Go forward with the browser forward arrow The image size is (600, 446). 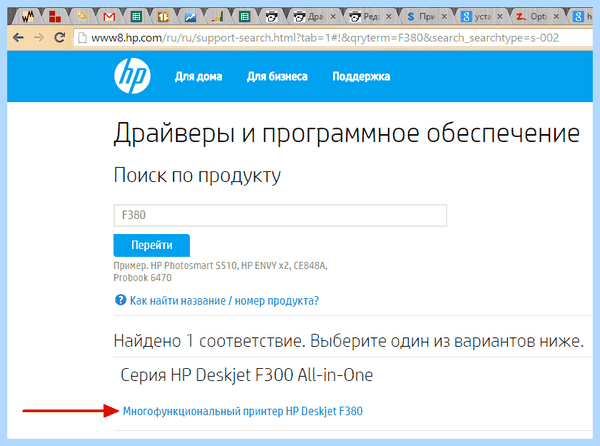click(x=39, y=37)
